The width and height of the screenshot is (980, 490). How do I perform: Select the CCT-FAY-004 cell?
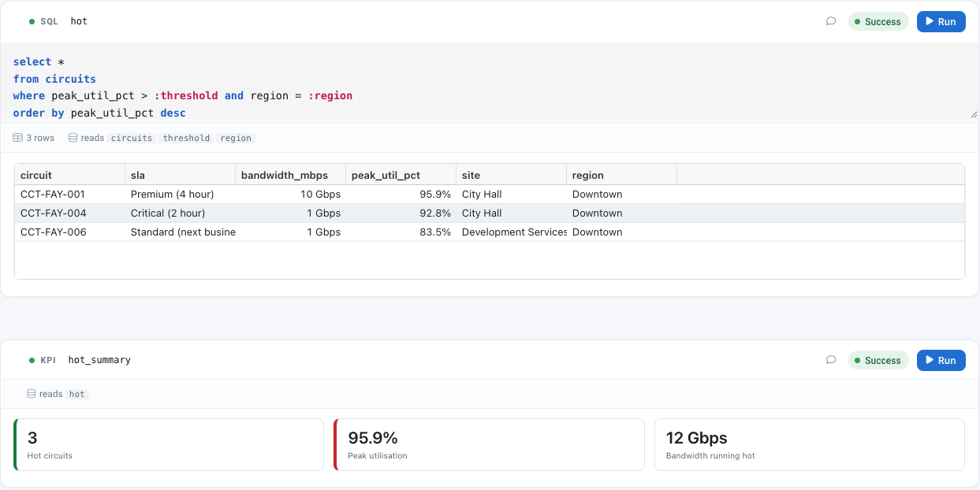(x=70, y=213)
